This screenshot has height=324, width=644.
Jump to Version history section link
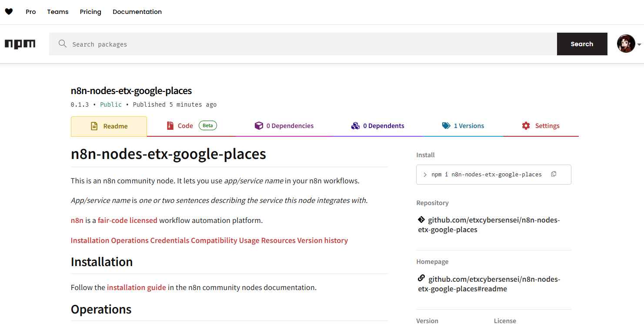click(323, 240)
